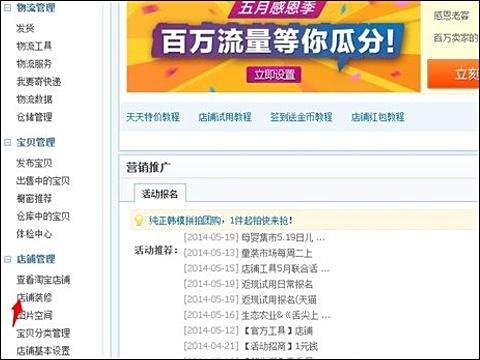Open 体检中心 link

[34, 234]
